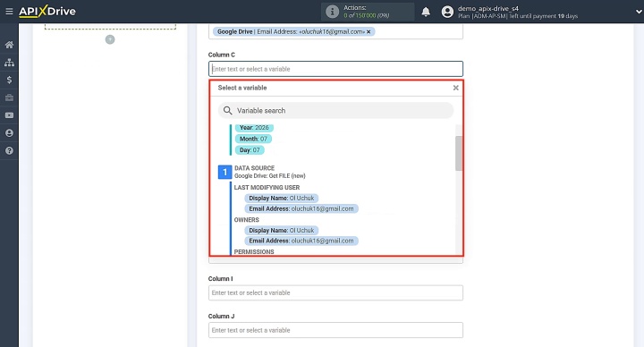Click the plan payment days text
This screenshot has height=347, width=644.
coord(518,16)
